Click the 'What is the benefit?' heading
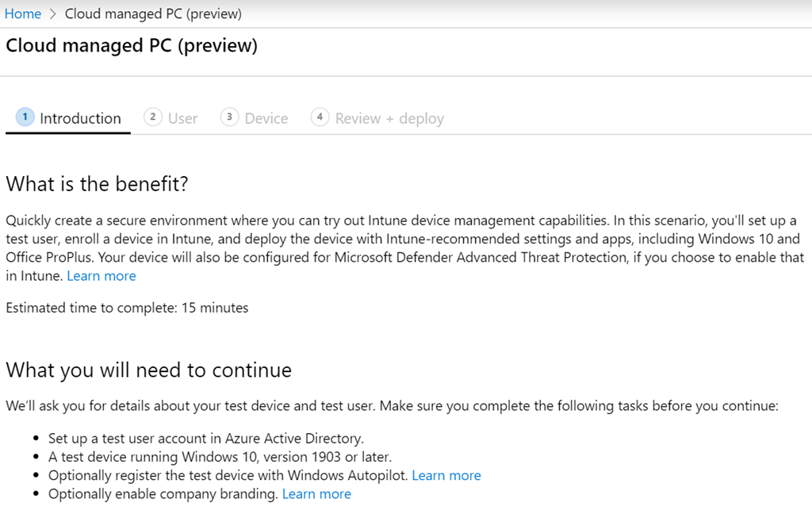The height and width of the screenshot is (522, 812). (x=97, y=184)
